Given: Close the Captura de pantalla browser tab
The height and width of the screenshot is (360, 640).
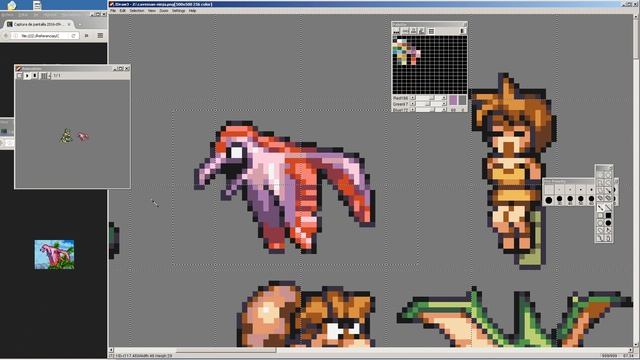Looking at the screenshot, I should [x=69, y=24].
